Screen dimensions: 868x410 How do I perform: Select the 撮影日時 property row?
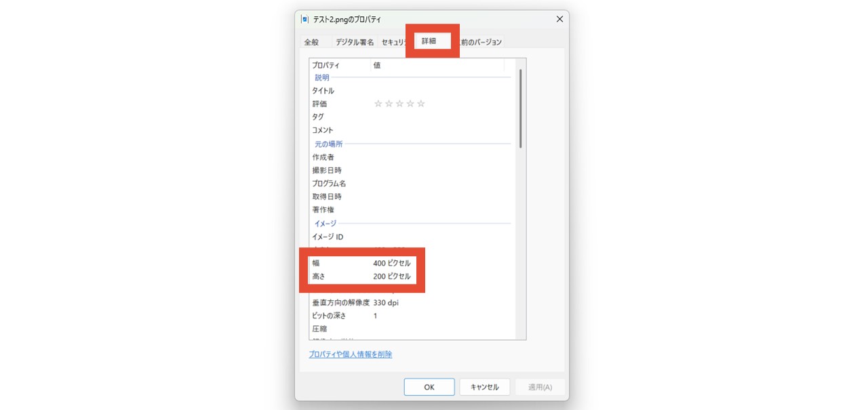point(412,170)
